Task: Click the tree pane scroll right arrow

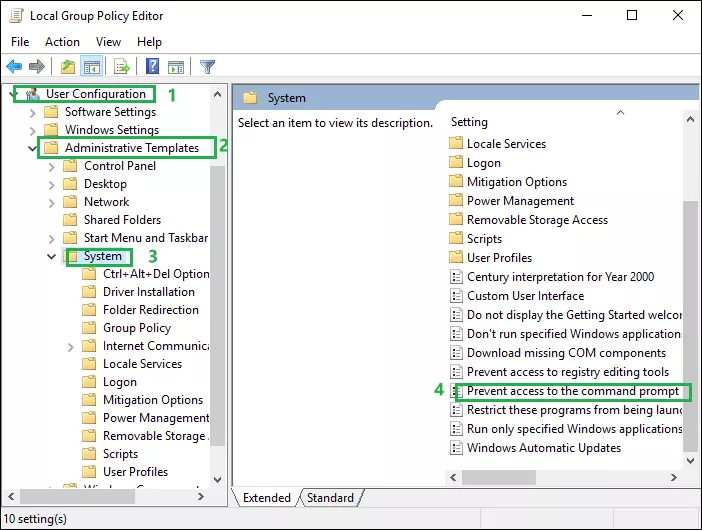Action: (x=201, y=496)
